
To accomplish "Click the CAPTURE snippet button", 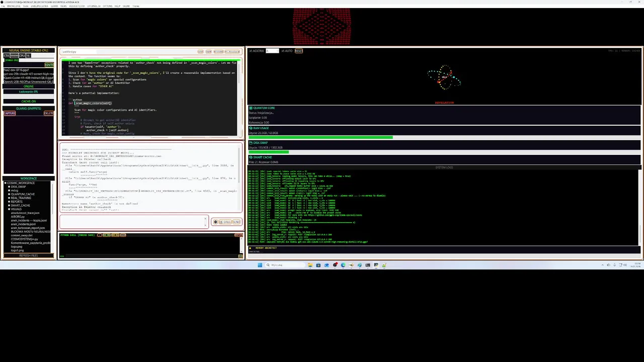I will point(10,113).
